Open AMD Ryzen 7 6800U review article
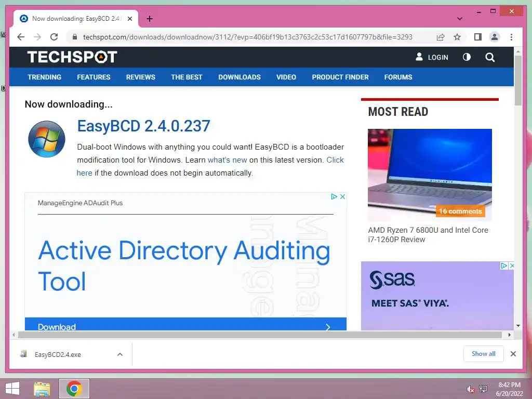This screenshot has height=399, width=532. click(x=428, y=235)
